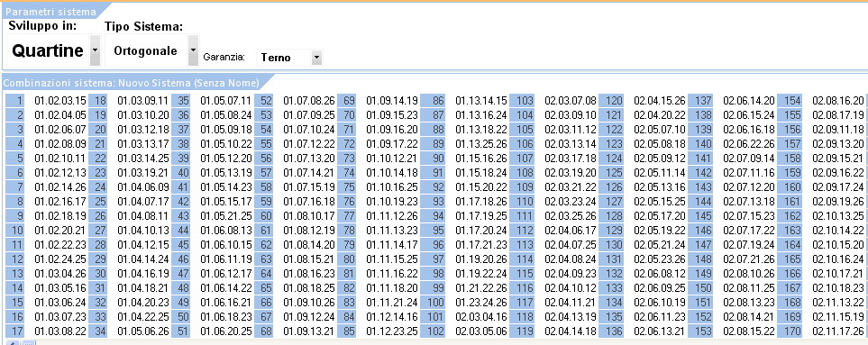The width and height of the screenshot is (868, 345).
Task: Select combination 01.02.03.15
Action: tap(60, 101)
